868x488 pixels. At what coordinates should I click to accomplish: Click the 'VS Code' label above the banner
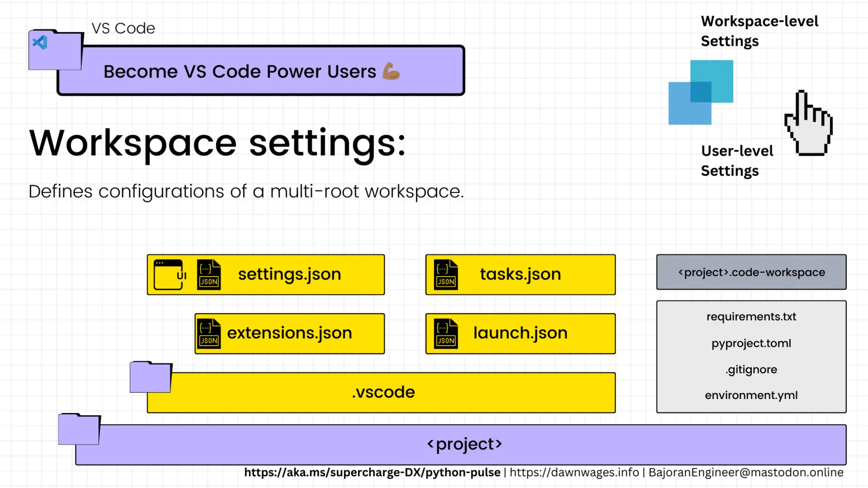coord(123,28)
